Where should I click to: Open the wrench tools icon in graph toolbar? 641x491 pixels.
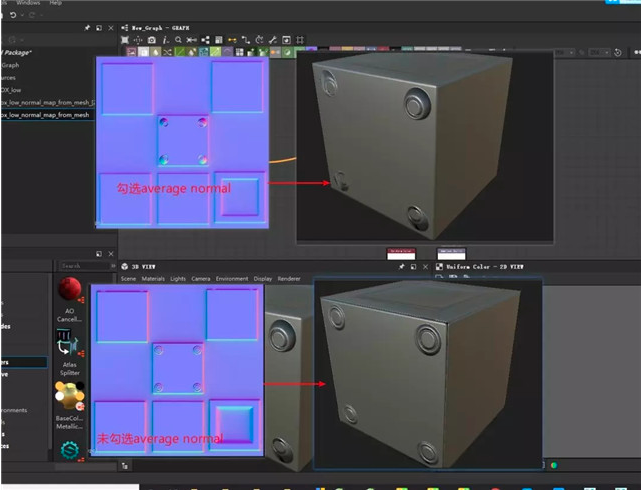point(273,40)
